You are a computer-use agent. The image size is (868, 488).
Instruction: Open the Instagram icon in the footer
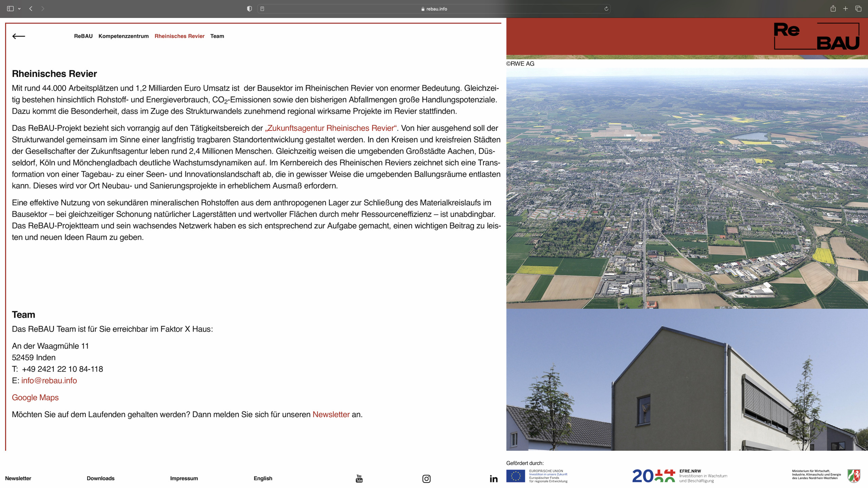(x=426, y=479)
